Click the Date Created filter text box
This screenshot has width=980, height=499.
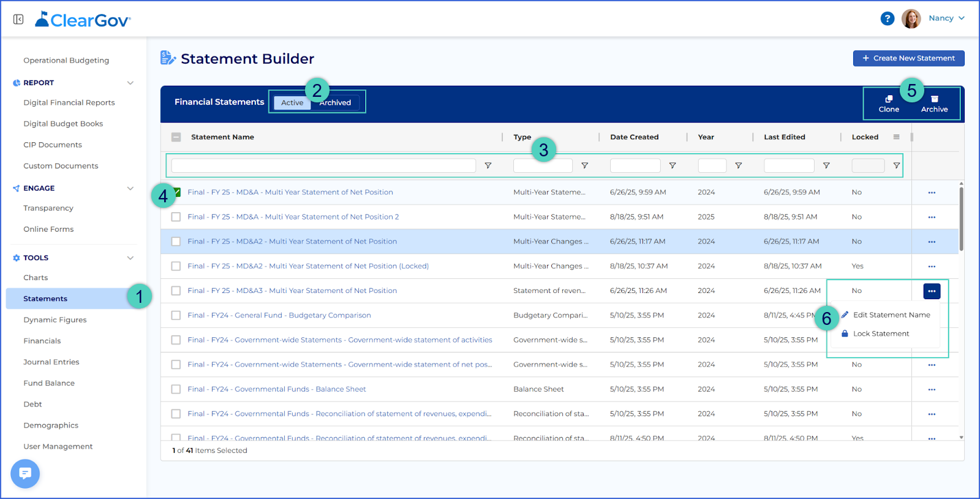pos(635,166)
